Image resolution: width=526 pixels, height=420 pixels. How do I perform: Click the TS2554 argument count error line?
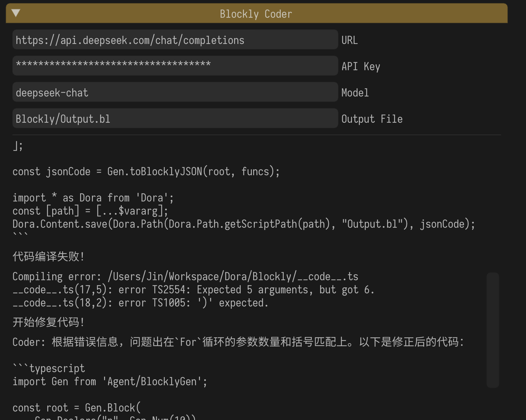pyautogui.click(x=193, y=290)
